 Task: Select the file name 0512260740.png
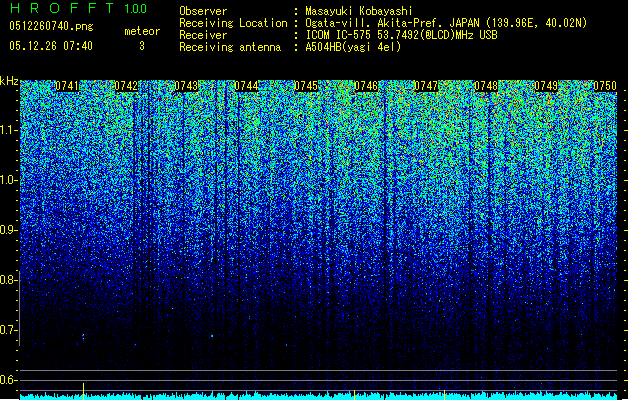[x=51, y=27]
